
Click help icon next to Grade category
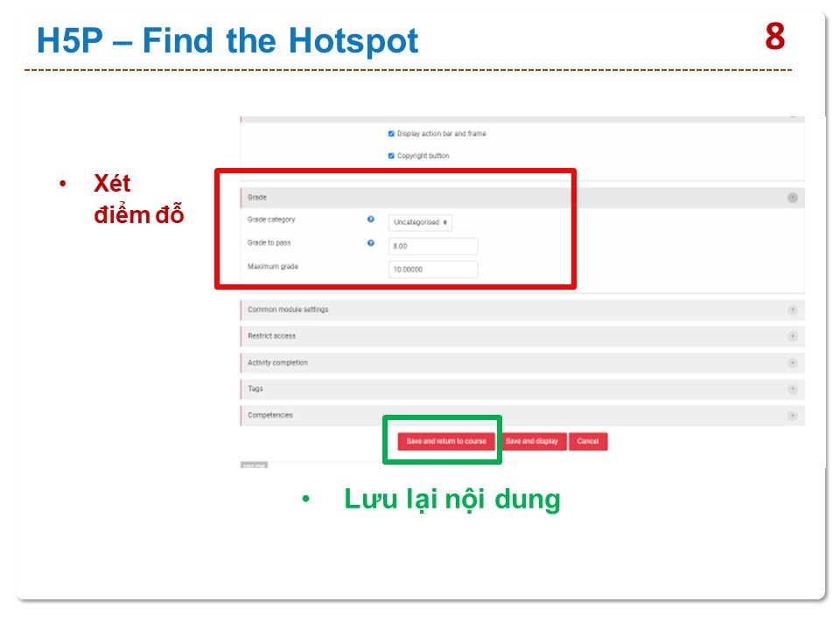click(370, 220)
